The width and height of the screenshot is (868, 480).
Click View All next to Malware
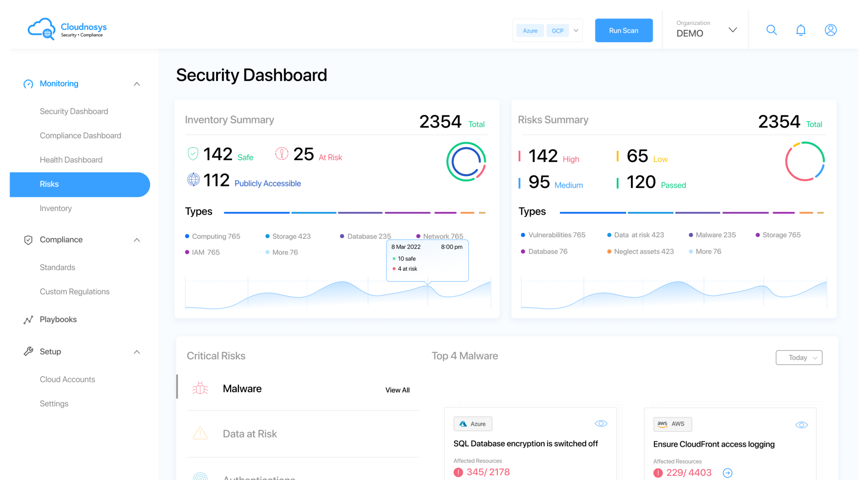397,390
